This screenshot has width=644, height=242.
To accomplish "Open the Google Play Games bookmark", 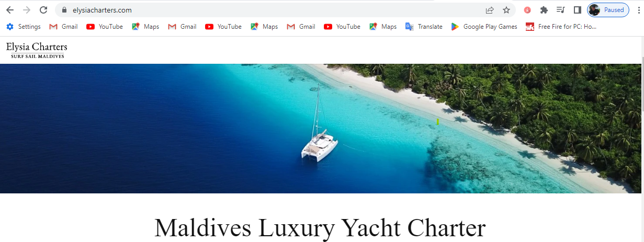I will (484, 27).
